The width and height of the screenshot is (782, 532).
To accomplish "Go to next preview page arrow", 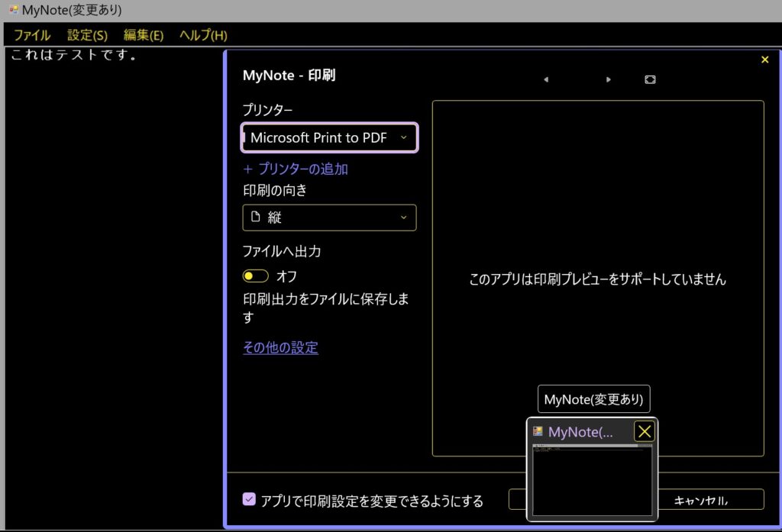I will [608, 79].
